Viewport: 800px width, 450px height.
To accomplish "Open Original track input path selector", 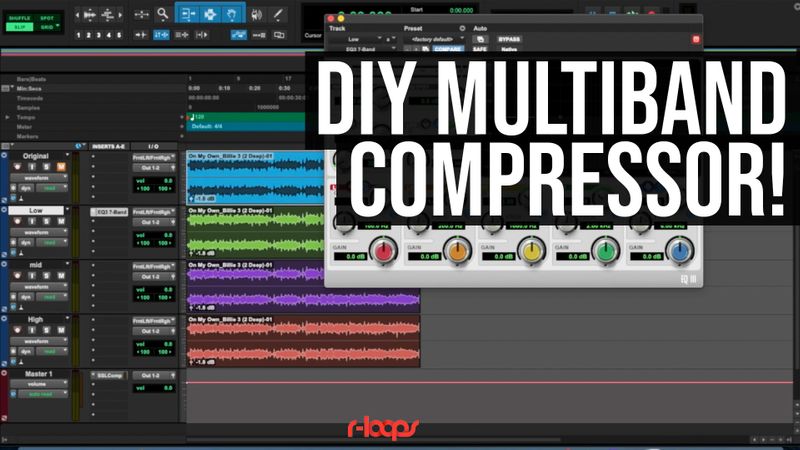I will click(154, 158).
